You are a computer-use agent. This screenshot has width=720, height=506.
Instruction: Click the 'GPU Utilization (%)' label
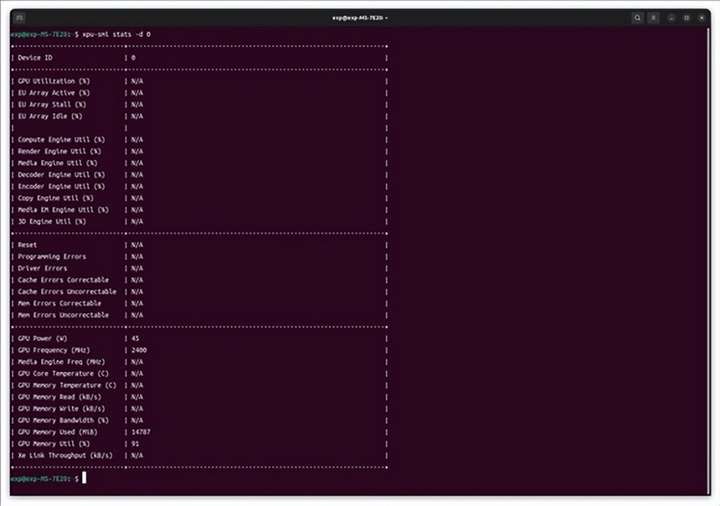pyautogui.click(x=54, y=81)
